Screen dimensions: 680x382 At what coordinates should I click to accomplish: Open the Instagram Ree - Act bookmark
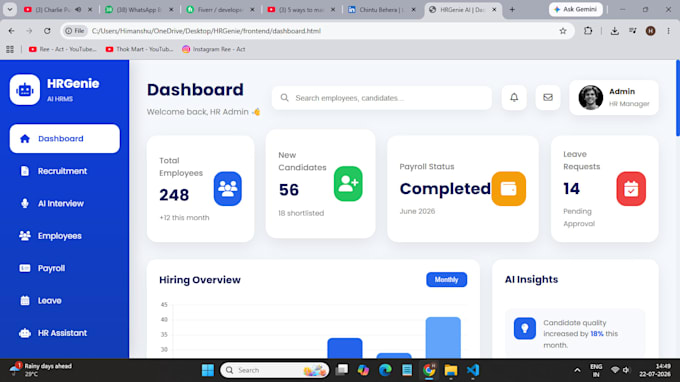(214, 49)
